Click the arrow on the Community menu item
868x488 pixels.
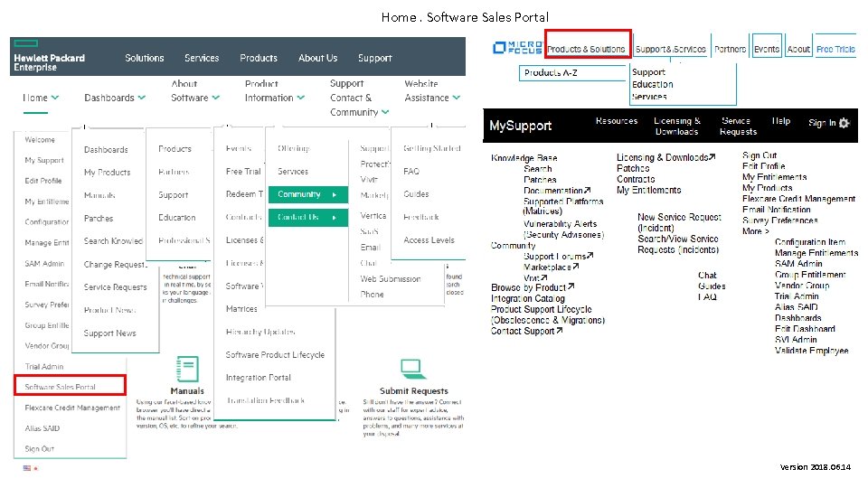tap(335, 195)
